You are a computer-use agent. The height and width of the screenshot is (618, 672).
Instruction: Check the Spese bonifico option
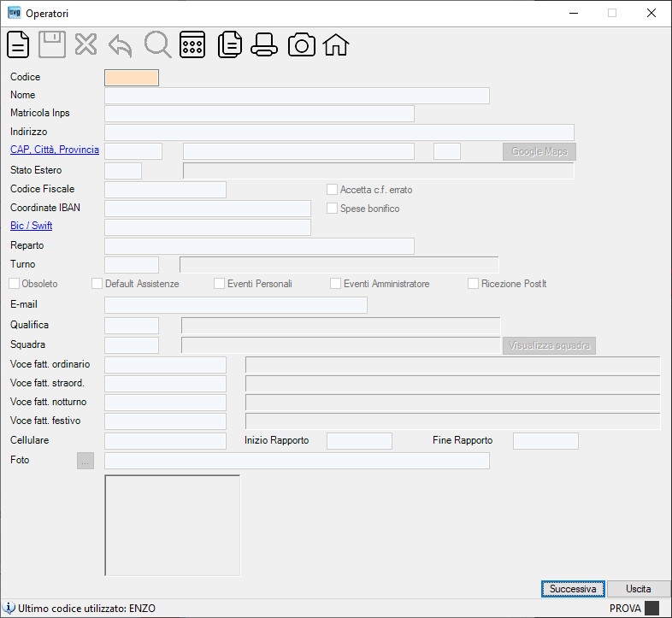click(332, 209)
